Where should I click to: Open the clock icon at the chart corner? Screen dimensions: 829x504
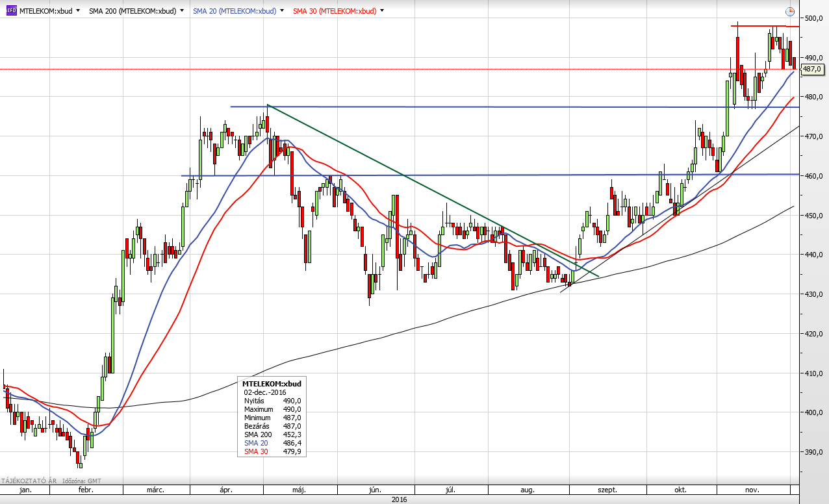(x=789, y=11)
